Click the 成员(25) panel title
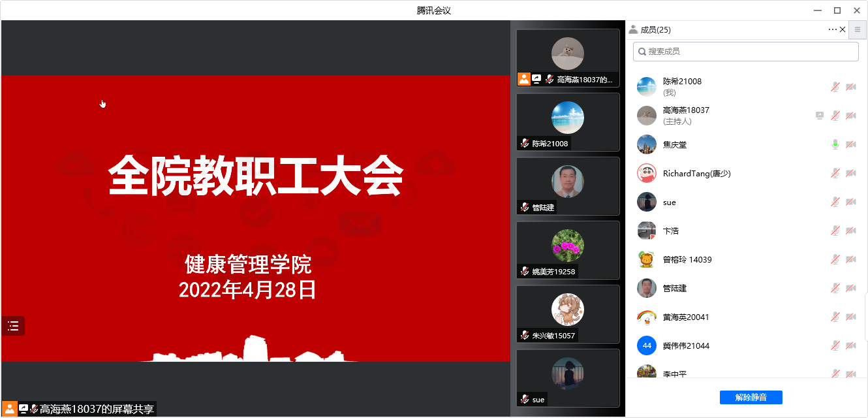Viewport: 868px width, 418px height. coord(655,29)
